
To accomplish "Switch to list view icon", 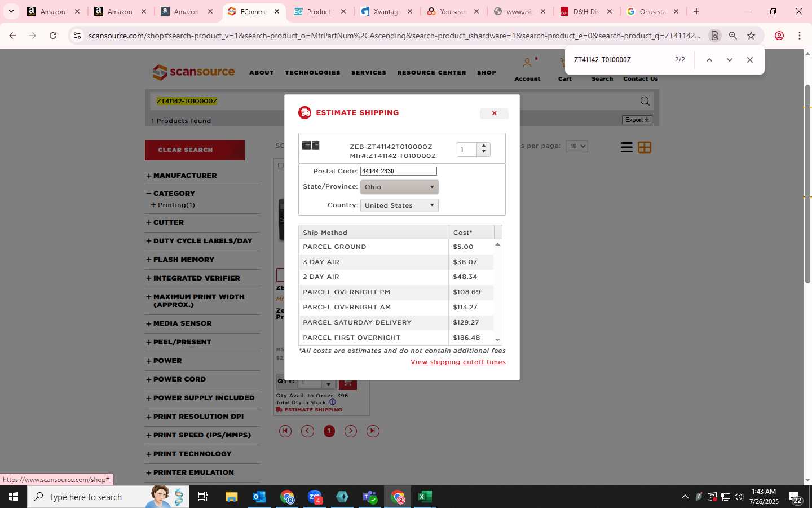I will coord(626,147).
